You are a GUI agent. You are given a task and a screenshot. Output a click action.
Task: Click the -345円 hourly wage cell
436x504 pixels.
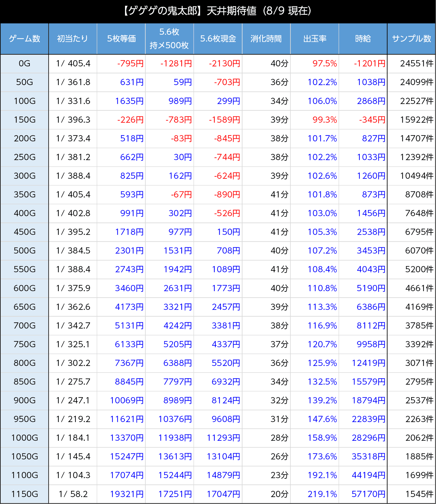(x=363, y=120)
